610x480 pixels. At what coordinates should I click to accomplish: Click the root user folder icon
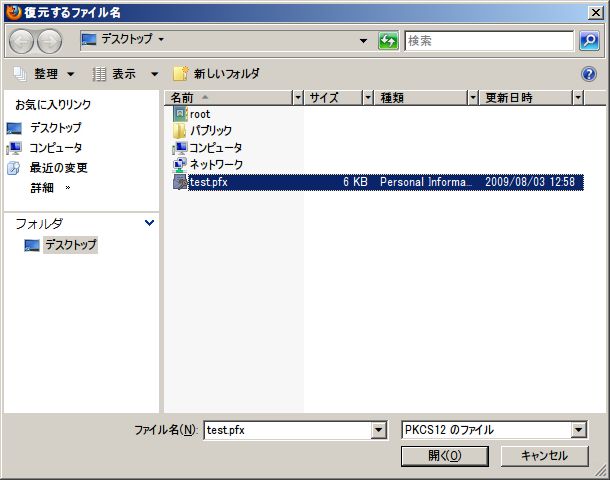pos(180,114)
